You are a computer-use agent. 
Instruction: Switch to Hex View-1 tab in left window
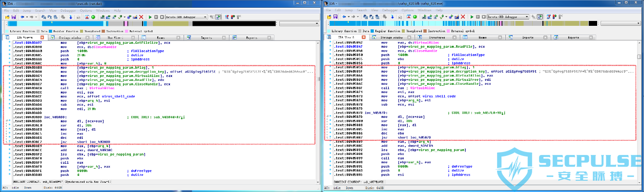tap(116, 38)
